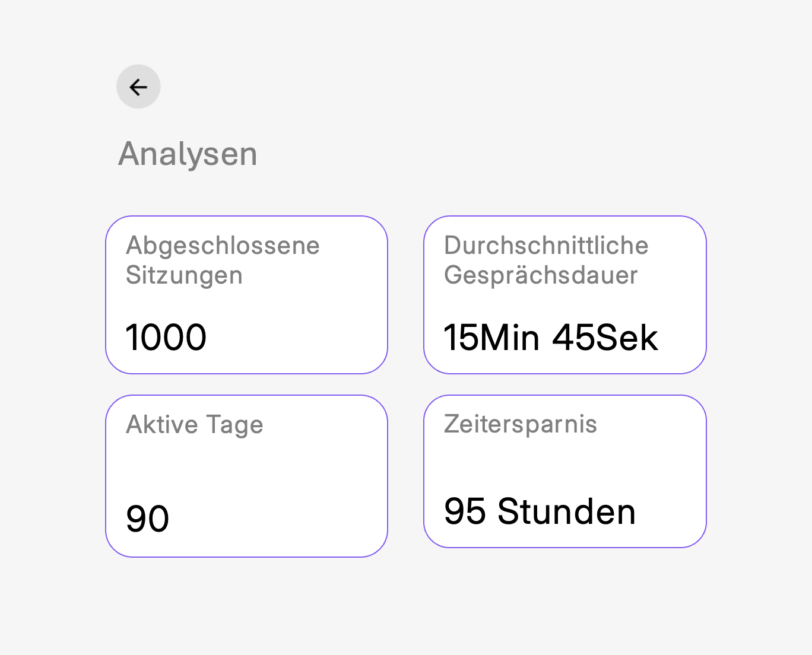Click the 'Analysen' page title
Image resolution: width=812 pixels, height=655 pixels.
tap(188, 154)
